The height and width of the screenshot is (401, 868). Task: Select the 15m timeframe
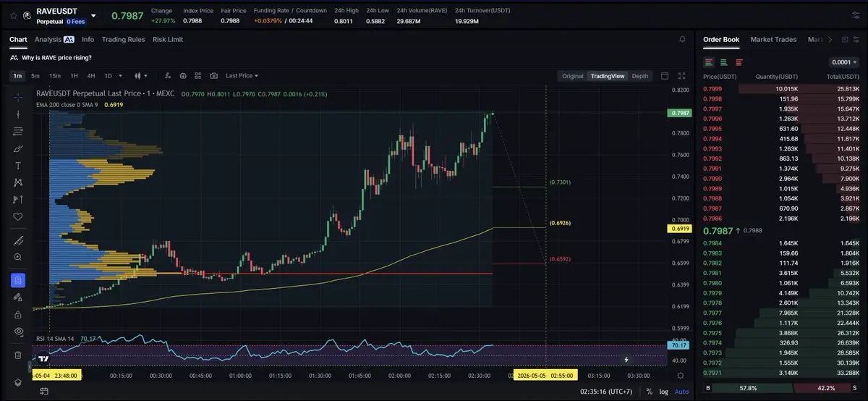click(x=55, y=75)
